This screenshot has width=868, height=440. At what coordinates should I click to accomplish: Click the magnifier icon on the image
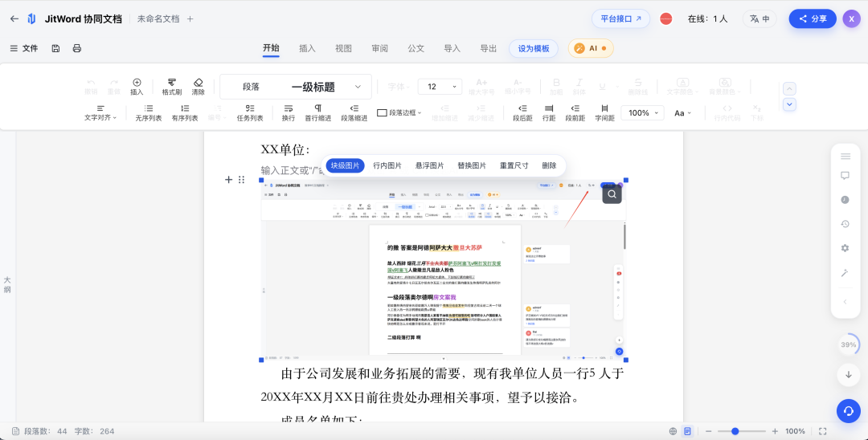click(x=612, y=194)
